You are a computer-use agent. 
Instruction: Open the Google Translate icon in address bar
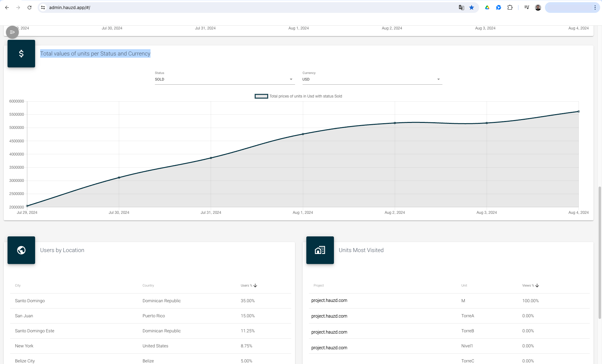tap(461, 8)
